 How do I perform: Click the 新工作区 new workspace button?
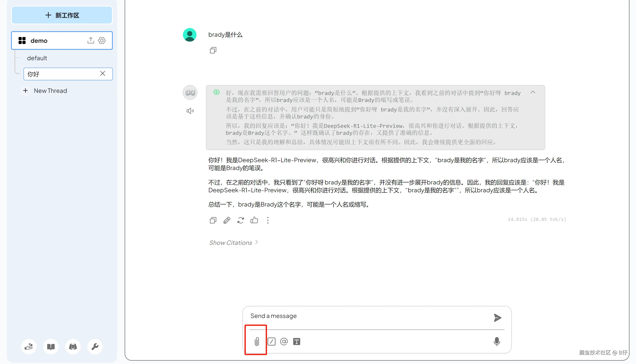(x=62, y=15)
